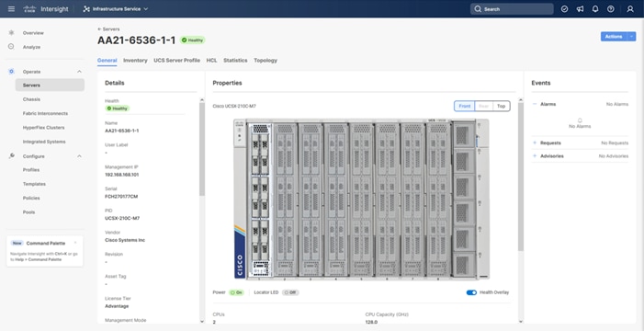Click the Overview sidebar icon
Screen dimensions: 644x331
11,32
